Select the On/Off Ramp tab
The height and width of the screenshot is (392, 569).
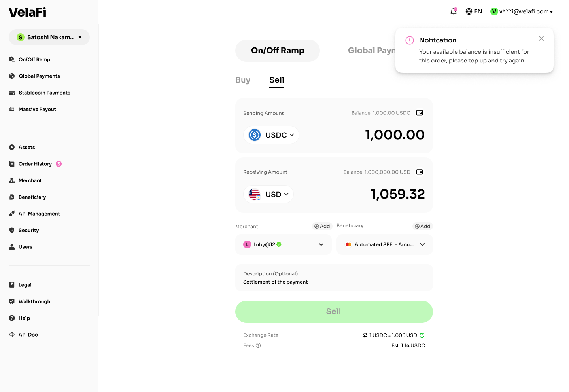click(x=278, y=51)
